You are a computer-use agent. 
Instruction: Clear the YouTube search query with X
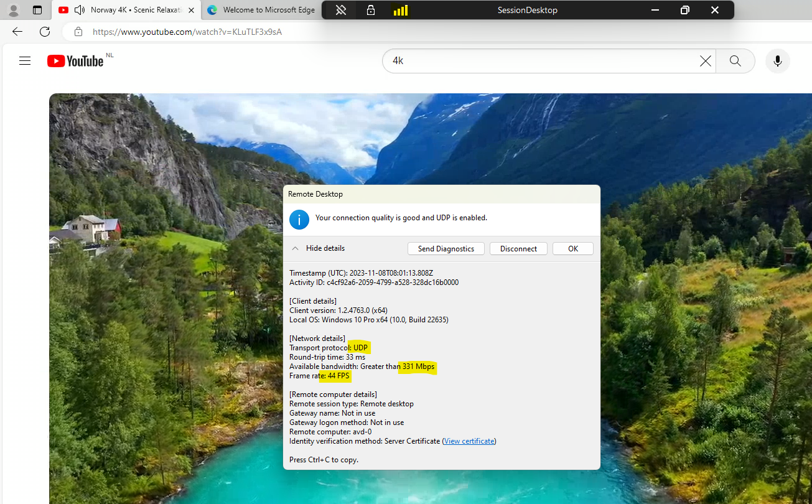point(705,61)
